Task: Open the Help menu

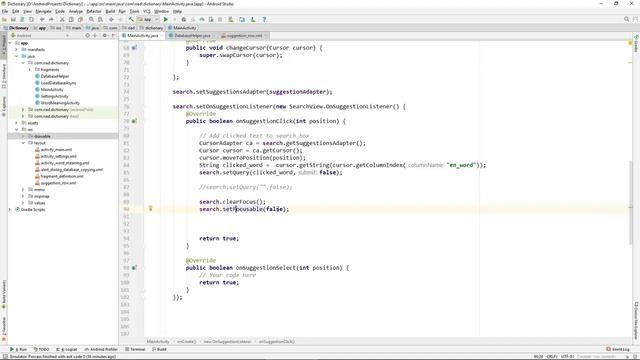Action: [178, 11]
